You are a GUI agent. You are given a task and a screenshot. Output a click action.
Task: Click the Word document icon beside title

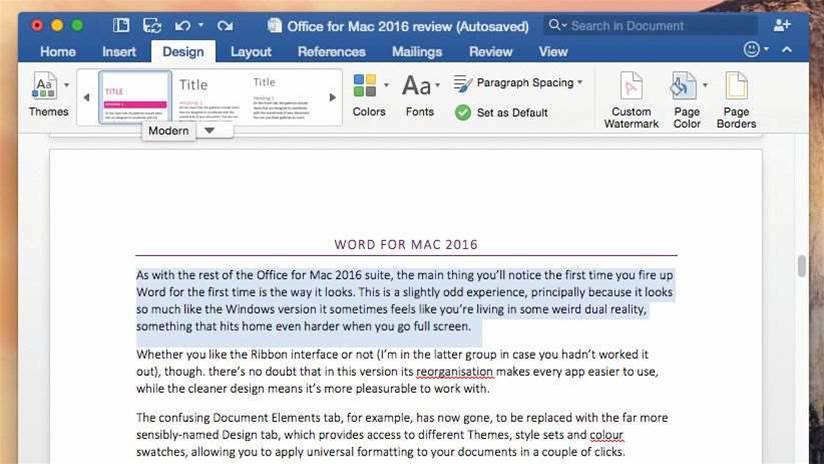(274, 25)
